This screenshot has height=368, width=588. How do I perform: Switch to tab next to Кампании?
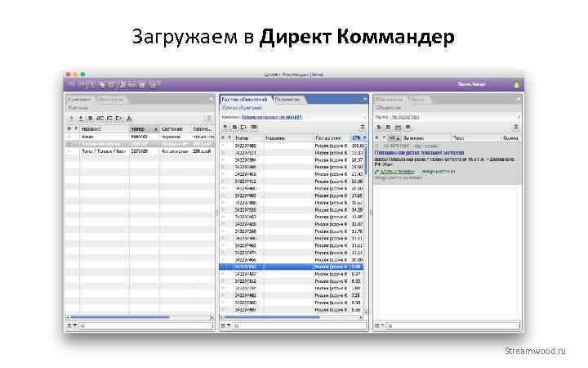coord(111,100)
